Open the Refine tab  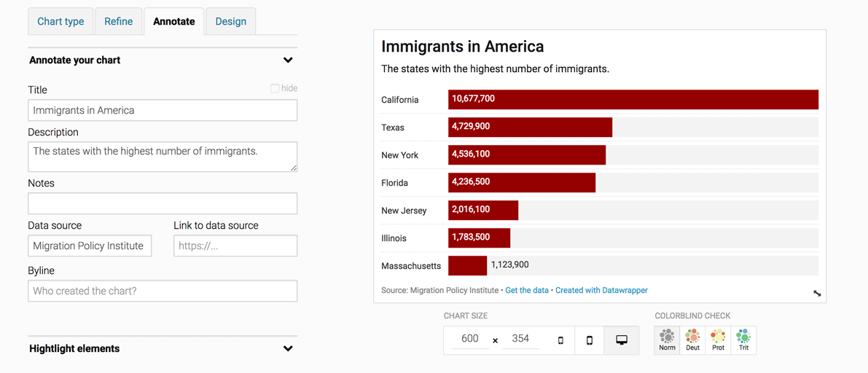pyautogui.click(x=119, y=22)
